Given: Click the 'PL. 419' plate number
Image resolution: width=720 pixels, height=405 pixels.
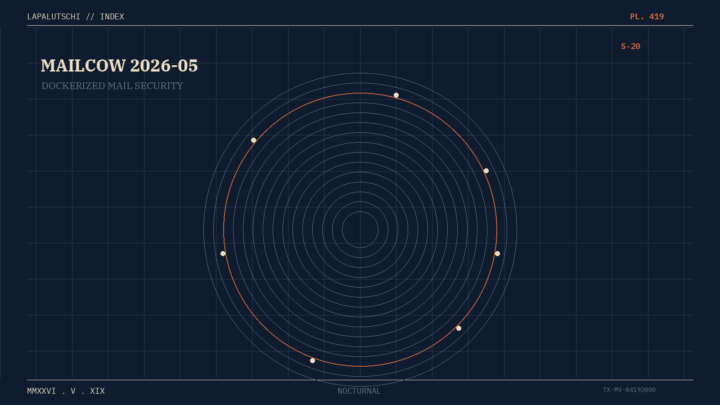Looking at the screenshot, I should point(647,17).
